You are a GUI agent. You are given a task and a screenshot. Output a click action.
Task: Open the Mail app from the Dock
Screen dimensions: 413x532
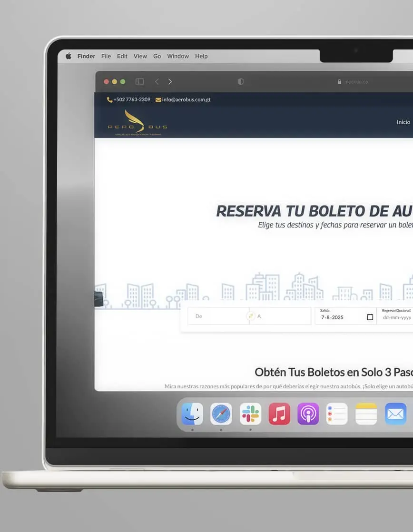pyautogui.click(x=395, y=414)
